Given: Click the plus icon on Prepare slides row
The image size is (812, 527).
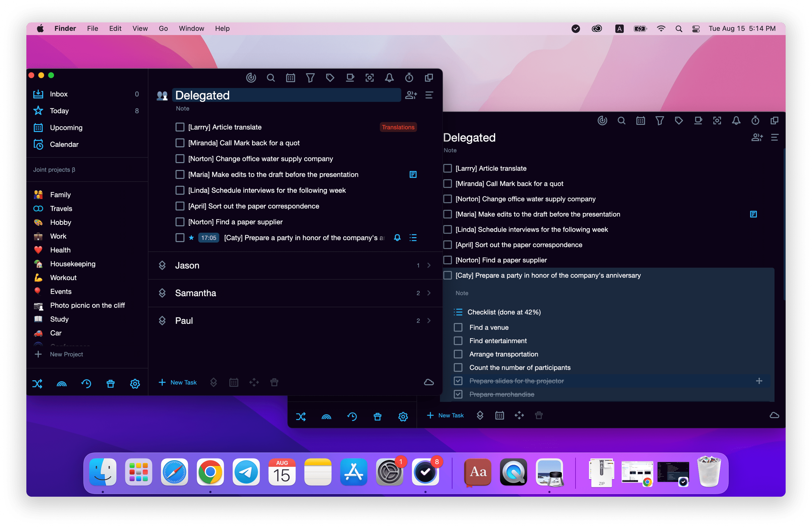Looking at the screenshot, I should 759,381.
